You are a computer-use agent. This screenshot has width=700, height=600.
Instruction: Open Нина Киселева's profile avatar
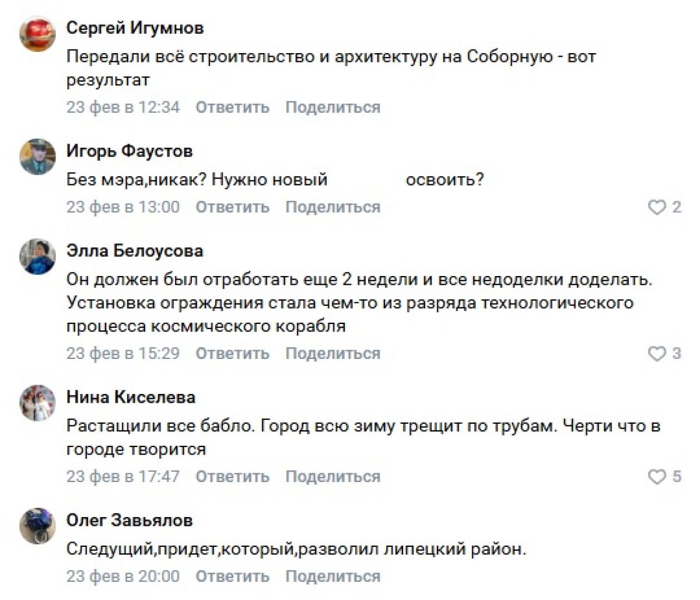[x=38, y=403]
